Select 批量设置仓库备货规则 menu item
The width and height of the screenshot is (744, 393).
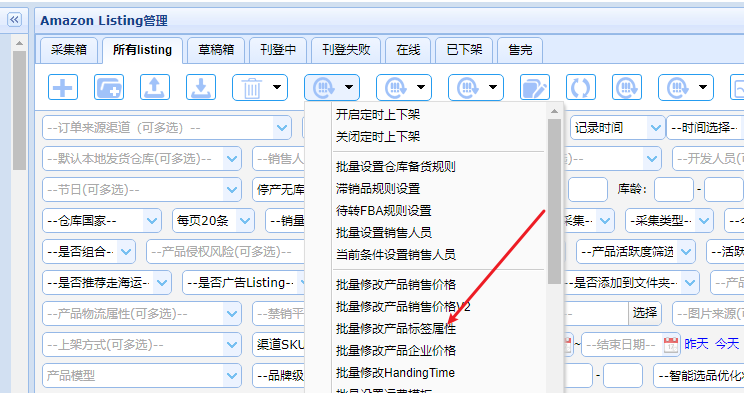(x=396, y=167)
